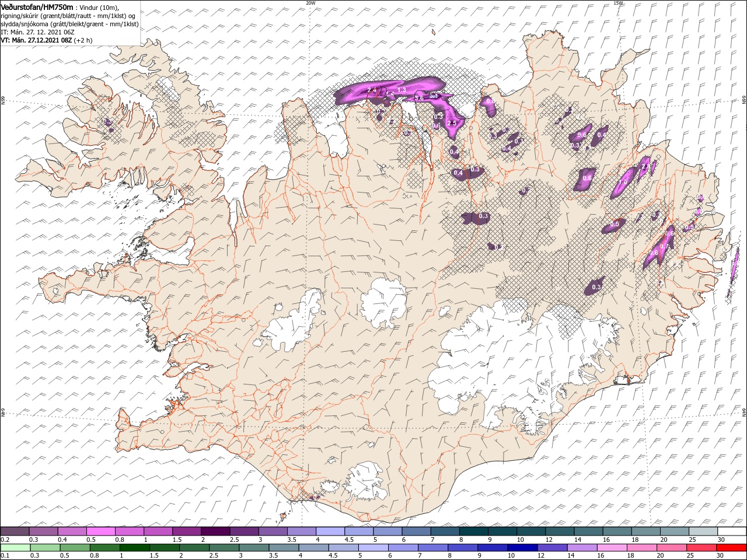Click the 15W longitude label at top

618,3
